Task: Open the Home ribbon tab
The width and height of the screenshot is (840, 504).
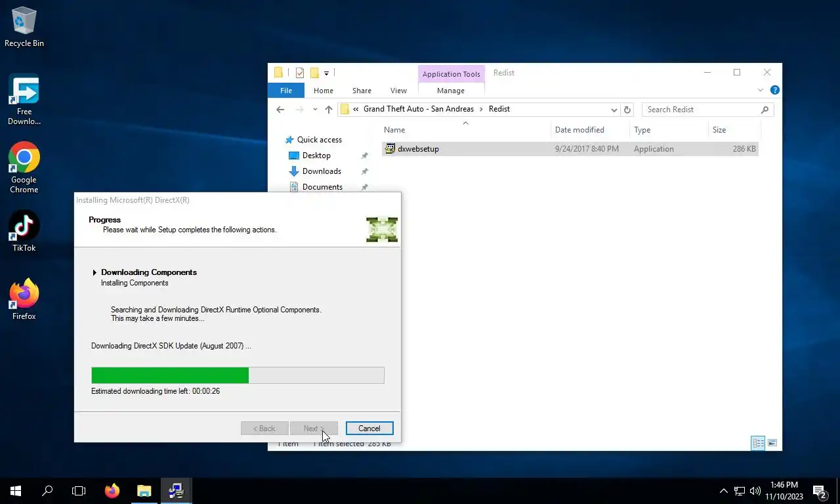Action: pyautogui.click(x=324, y=91)
